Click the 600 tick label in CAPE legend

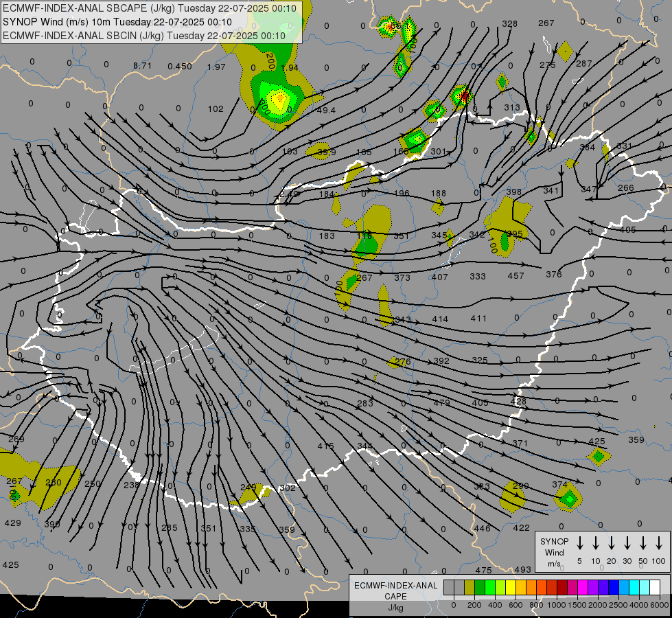515,605
